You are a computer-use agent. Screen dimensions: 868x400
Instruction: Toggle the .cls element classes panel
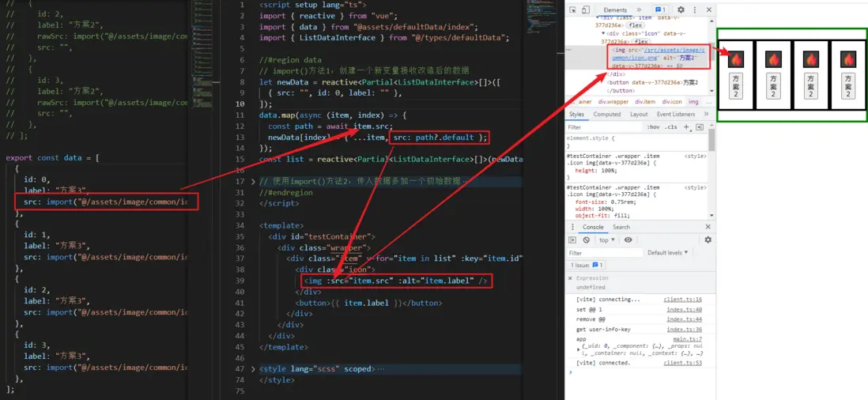[671, 127]
